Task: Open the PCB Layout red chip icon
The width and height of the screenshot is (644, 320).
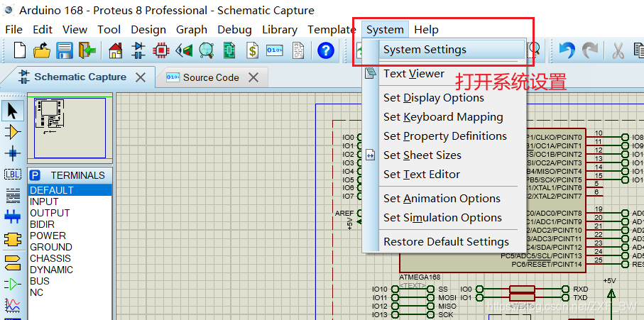Action: 161,50
